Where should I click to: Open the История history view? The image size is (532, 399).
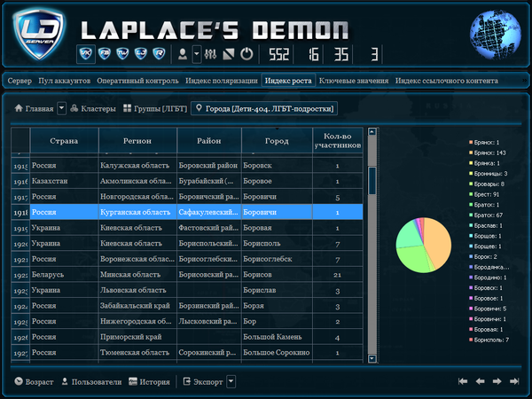click(149, 381)
